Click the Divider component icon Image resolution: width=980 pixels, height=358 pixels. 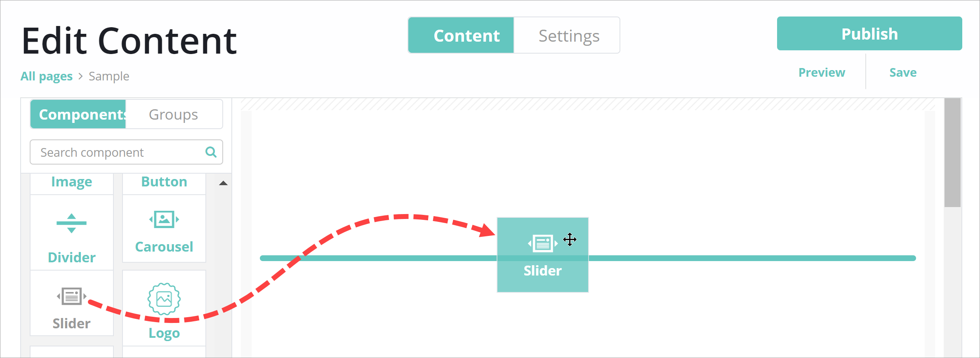point(71,224)
